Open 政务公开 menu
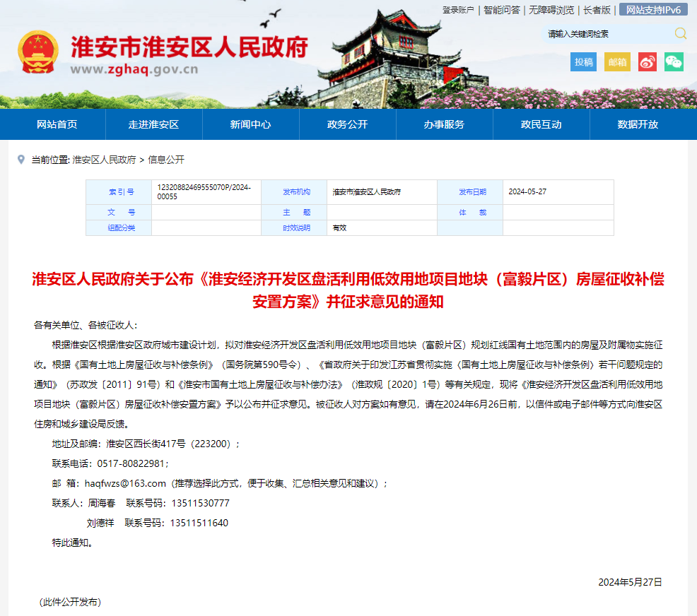This screenshot has width=697, height=616. (x=348, y=124)
